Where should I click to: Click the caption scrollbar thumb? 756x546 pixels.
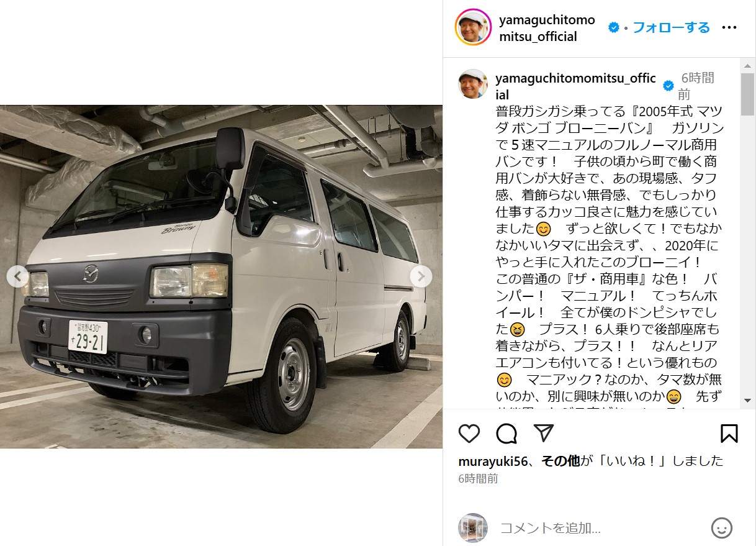747,94
